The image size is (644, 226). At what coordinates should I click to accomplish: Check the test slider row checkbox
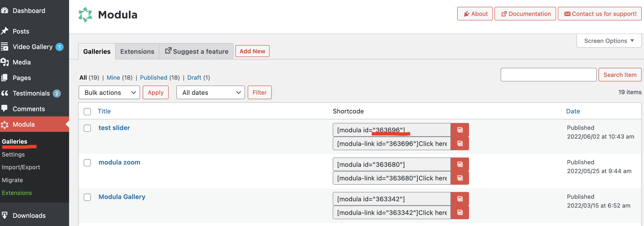click(87, 128)
